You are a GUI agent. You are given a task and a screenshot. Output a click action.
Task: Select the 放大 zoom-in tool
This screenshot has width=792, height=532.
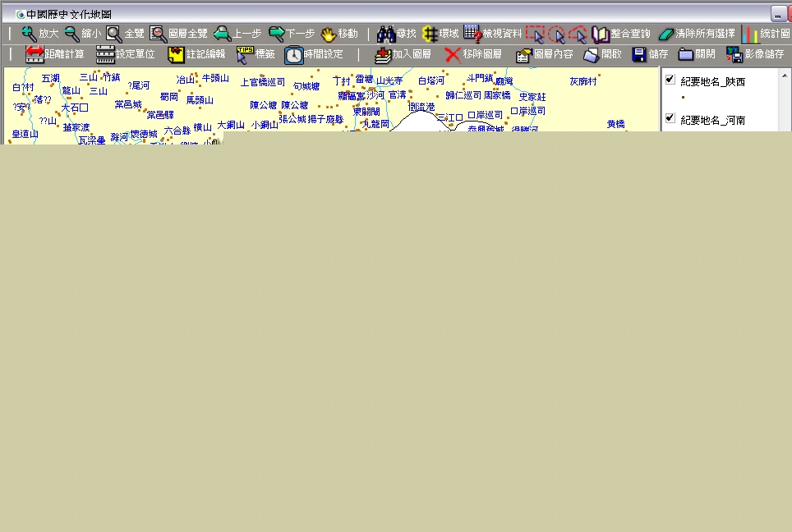tap(30, 34)
